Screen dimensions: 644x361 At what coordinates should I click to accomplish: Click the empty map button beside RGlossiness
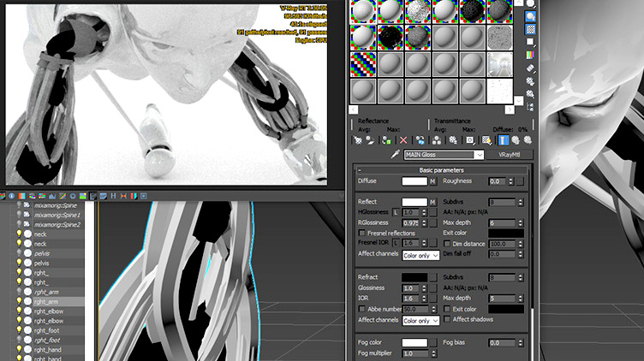click(432, 222)
